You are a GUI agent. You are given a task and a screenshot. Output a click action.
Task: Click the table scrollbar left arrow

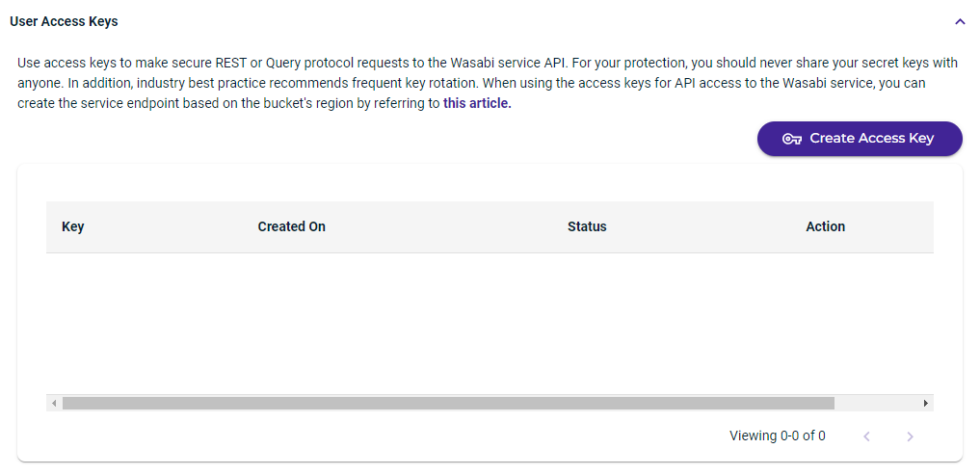tap(54, 403)
